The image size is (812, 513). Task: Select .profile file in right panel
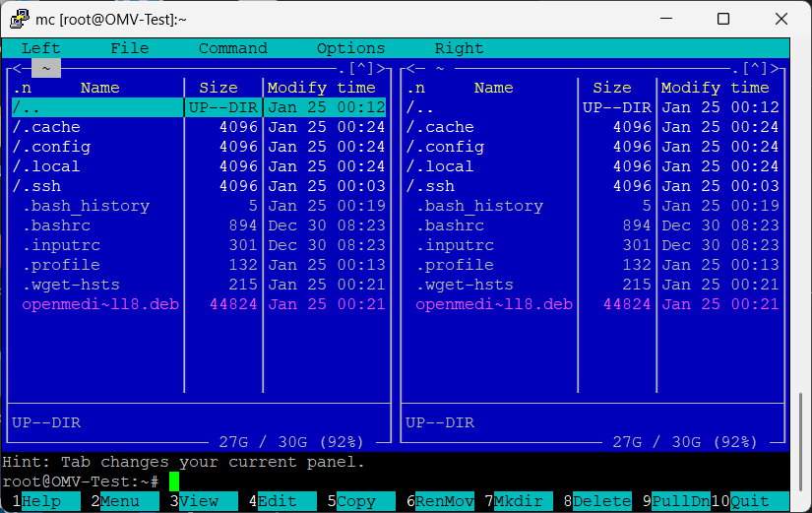click(x=593, y=265)
